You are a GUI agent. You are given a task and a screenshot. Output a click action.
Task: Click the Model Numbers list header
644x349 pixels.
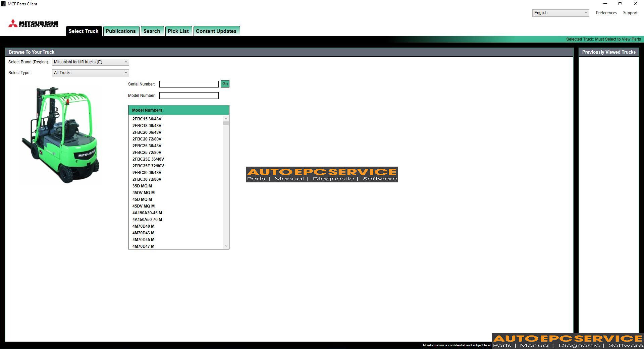point(179,110)
